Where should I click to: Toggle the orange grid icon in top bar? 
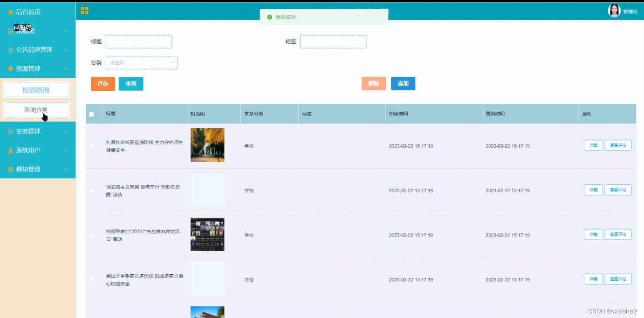84,10
